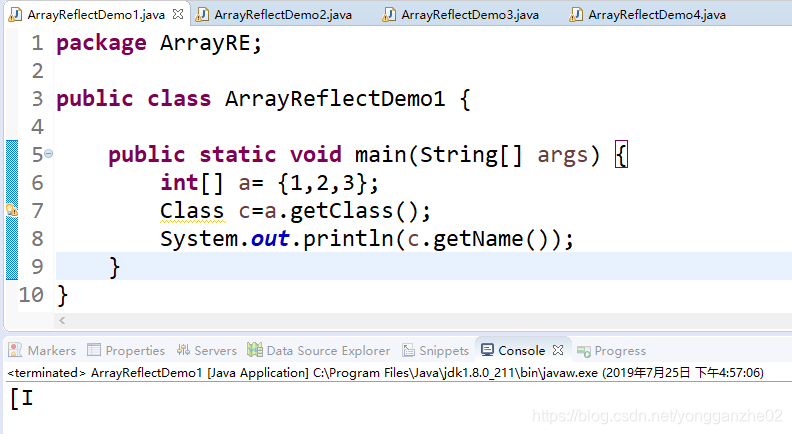Click the class name ArrayReflectDemo1 in the code

[x=335, y=99]
